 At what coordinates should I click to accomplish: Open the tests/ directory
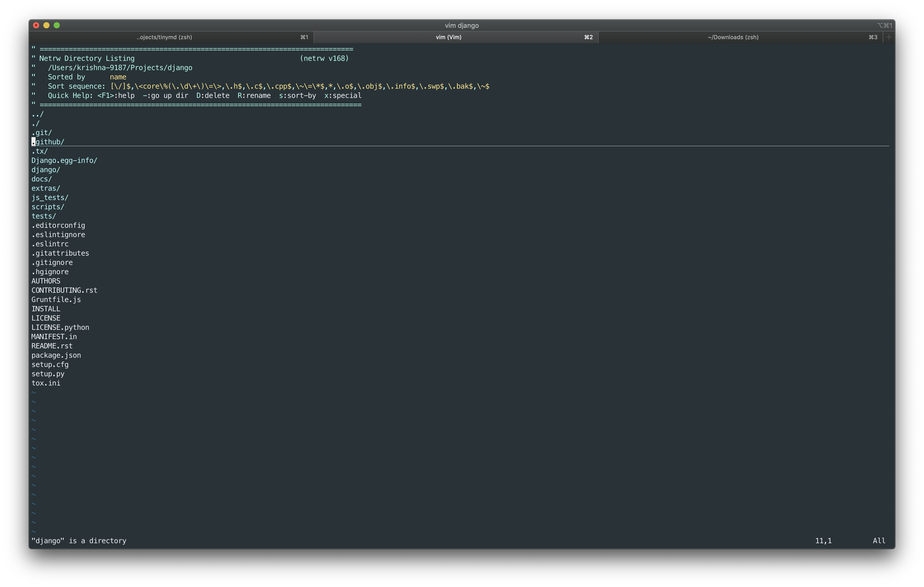pyautogui.click(x=44, y=216)
